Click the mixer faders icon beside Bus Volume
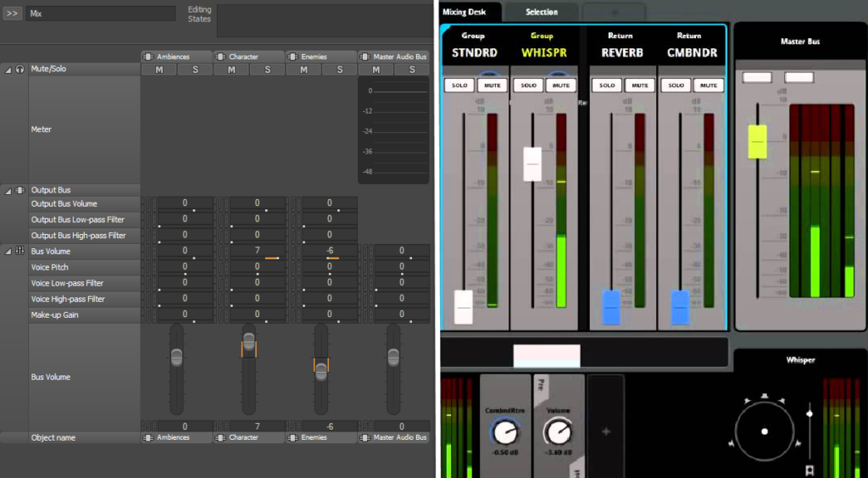This screenshot has width=868, height=478. pos(19,252)
